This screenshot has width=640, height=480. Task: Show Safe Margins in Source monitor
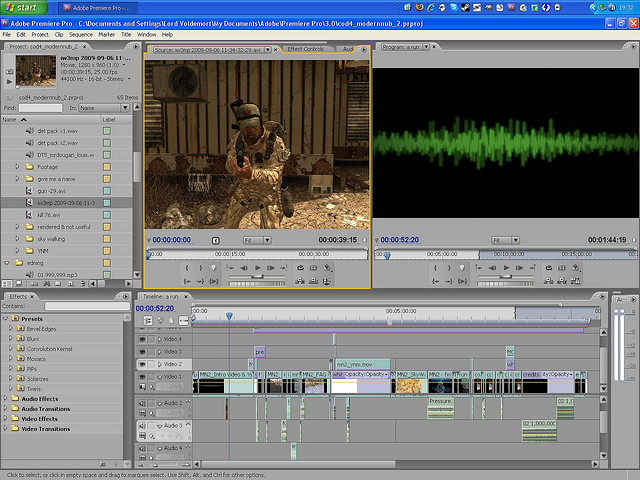tap(313, 268)
